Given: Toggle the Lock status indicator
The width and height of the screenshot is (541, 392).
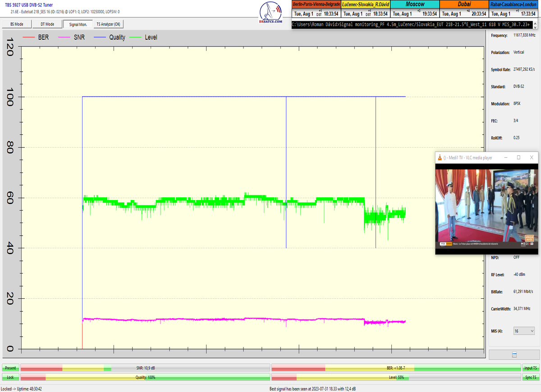Looking at the screenshot, I should pyautogui.click(x=10, y=377).
